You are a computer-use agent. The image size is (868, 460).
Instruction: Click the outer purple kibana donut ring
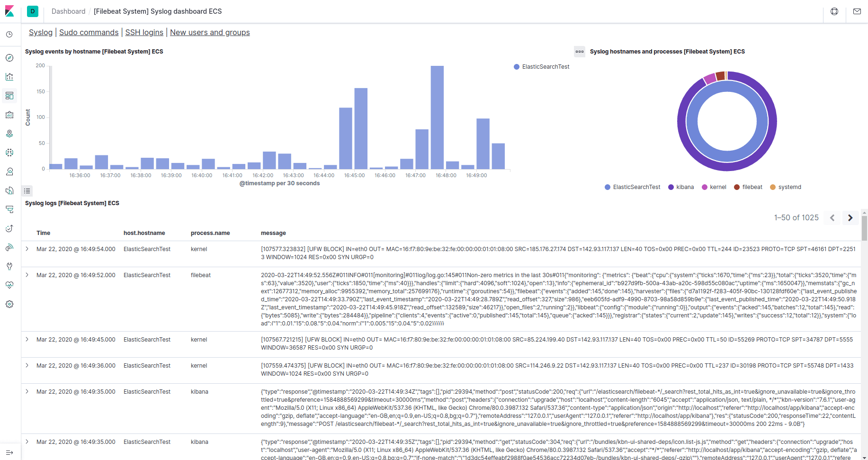point(727,167)
